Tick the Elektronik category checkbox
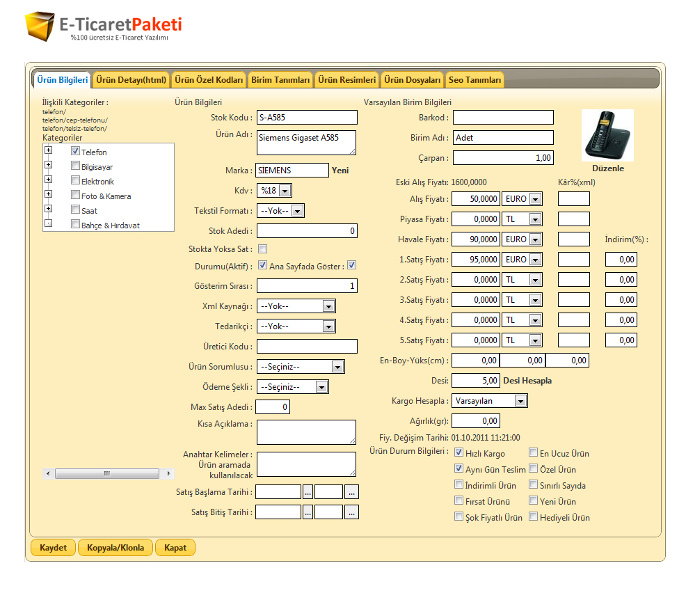 [x=75, y=181]
